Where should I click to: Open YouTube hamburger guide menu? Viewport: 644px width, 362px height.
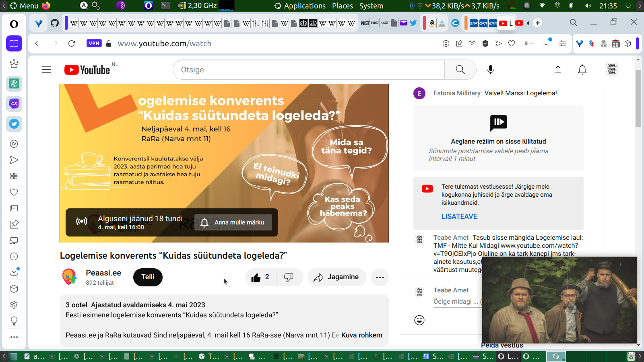(46, 70)
